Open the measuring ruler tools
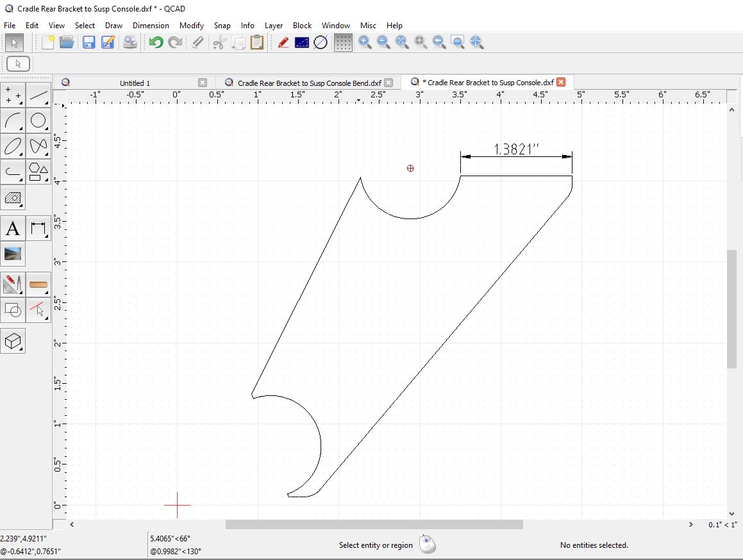Viewport: 743px width, 560px height. [x=38, y=284]
